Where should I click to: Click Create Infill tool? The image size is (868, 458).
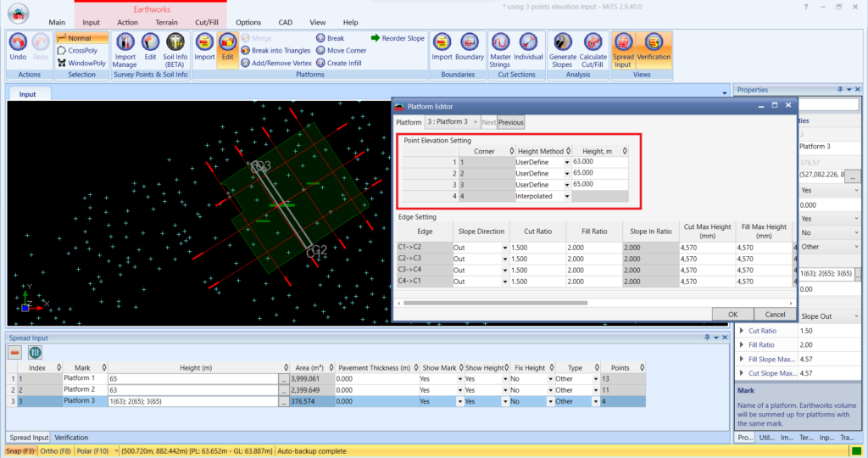tap(339, 63)
